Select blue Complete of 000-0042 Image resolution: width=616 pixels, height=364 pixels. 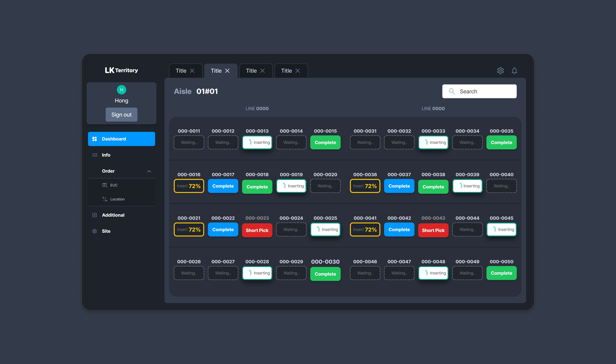pos(399,230)
